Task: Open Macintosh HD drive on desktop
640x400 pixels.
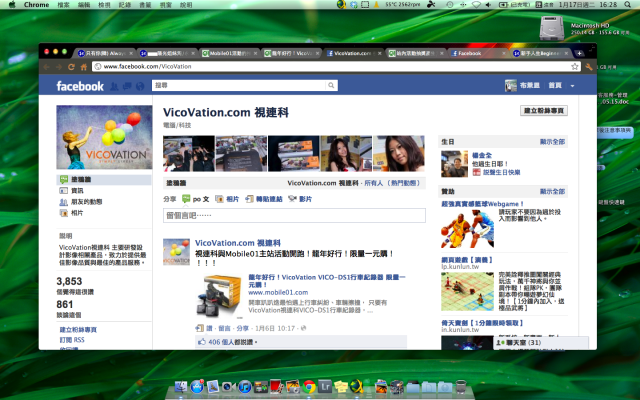Action: [x=552, y=28]
